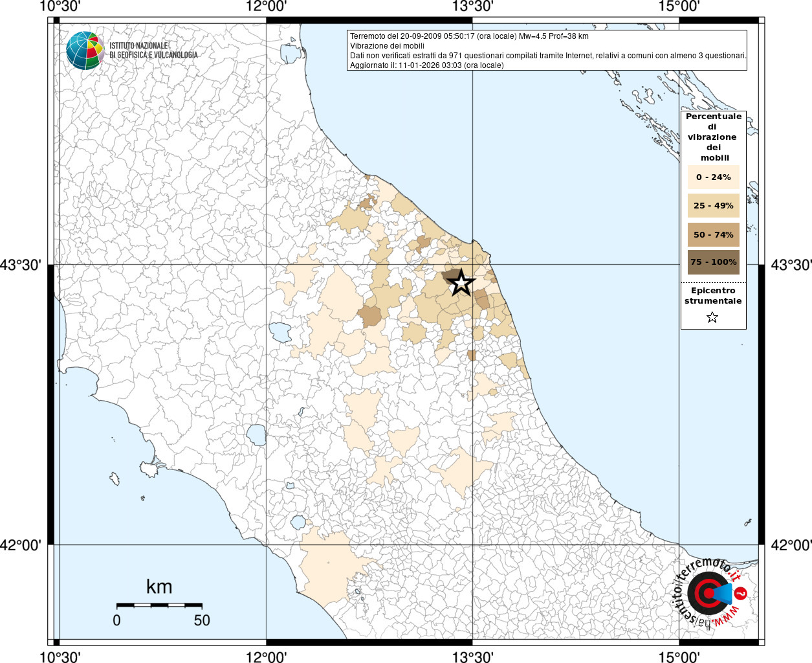This screenshot has width=812, height=663.
Task: Click the km scale bar
Action: (159, 605)
